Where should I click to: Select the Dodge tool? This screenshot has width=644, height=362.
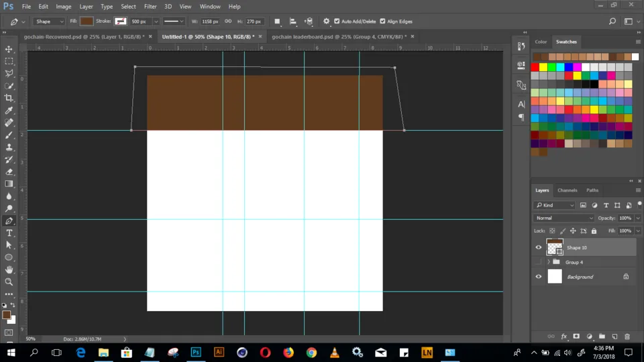coord(9,208)
